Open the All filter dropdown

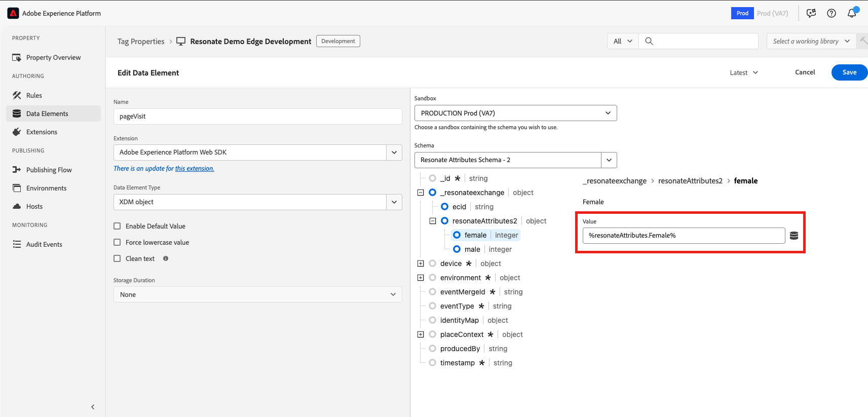(623, 41)
